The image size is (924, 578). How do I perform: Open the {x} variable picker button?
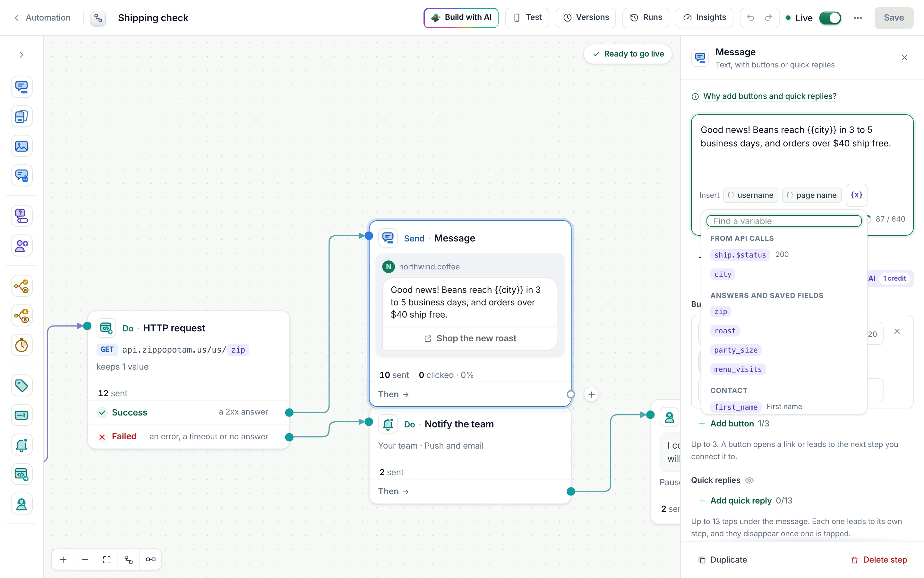pos(856,195)
